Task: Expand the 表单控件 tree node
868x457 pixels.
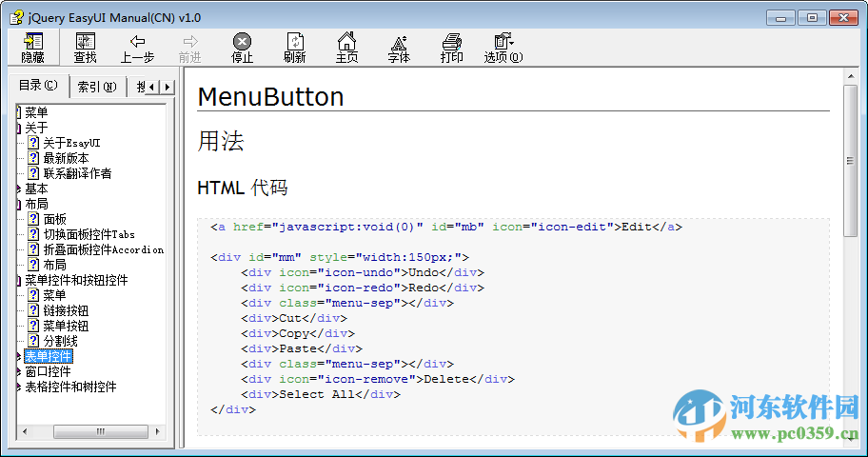Action: point(19,356)
